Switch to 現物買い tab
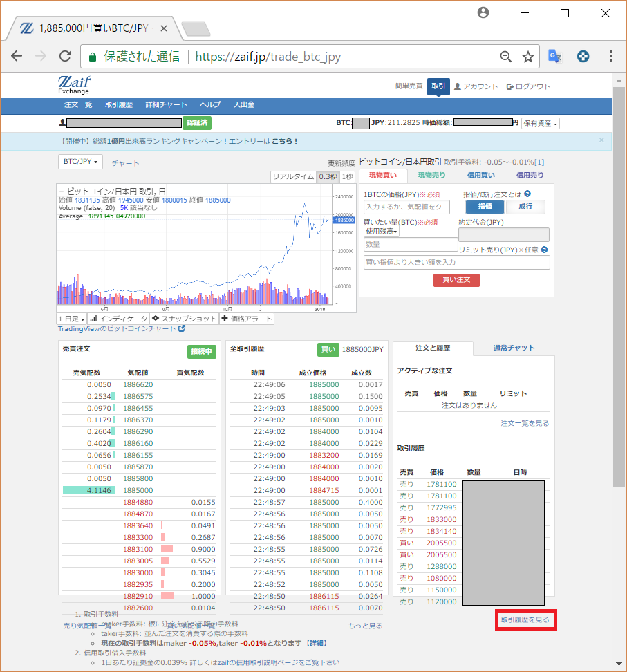627x672 pixels. [383, 176]
